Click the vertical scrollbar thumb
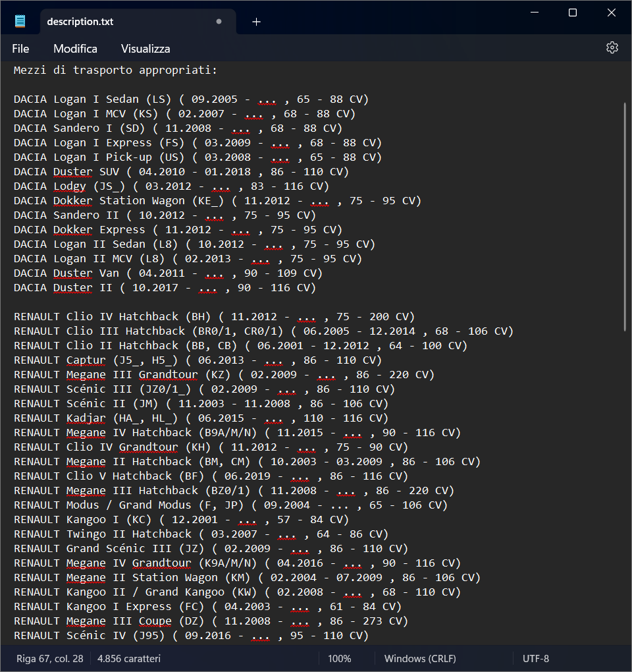 pyautogui.click(x=625, y=217)
